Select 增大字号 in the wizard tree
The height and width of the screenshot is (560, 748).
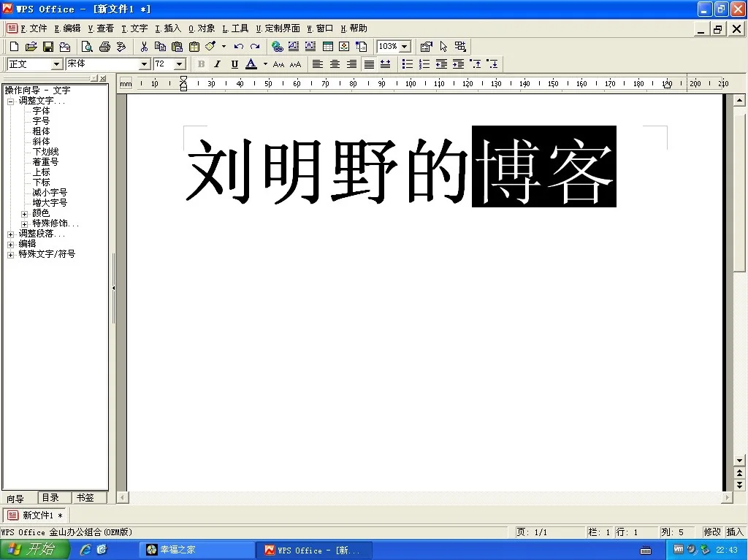(50, 203)
